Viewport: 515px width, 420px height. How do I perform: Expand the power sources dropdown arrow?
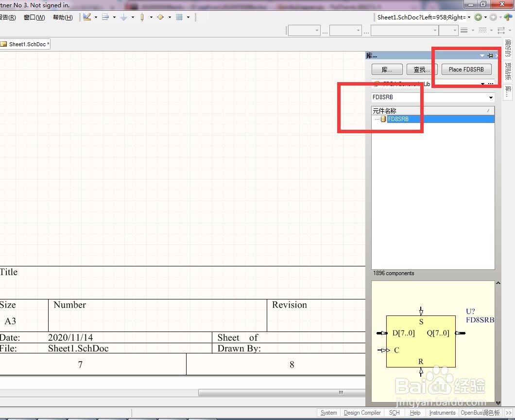click(x=133, y=17)
